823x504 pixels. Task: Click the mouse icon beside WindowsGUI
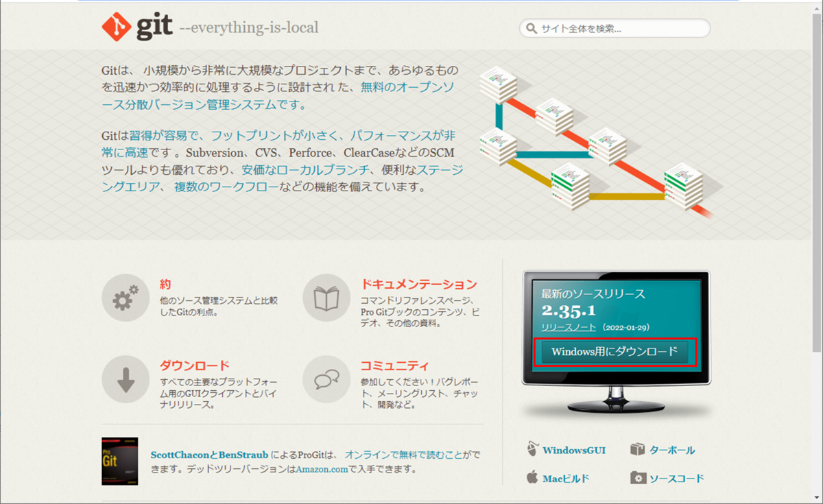(533, 450)
